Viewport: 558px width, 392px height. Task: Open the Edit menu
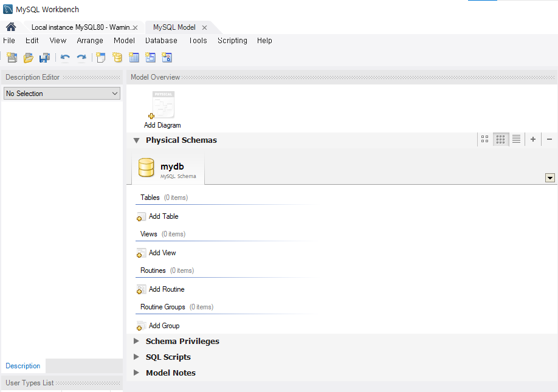coord(32,41)
